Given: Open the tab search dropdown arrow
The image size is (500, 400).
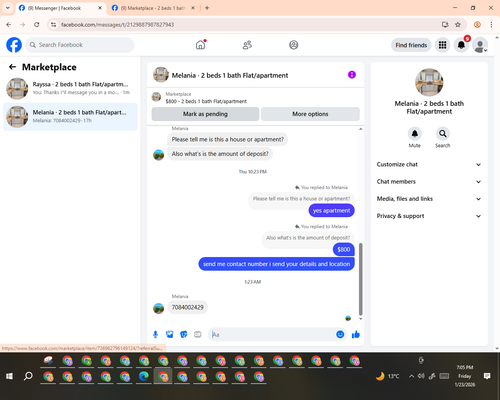Looking at the screenshot, I should 8,8.
